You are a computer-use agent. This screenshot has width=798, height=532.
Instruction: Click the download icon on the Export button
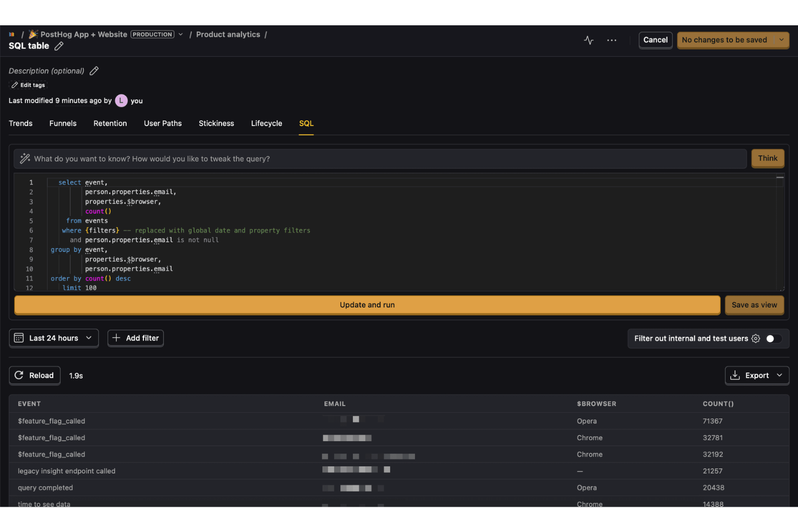pyautogui.click(x=735, y=375)
